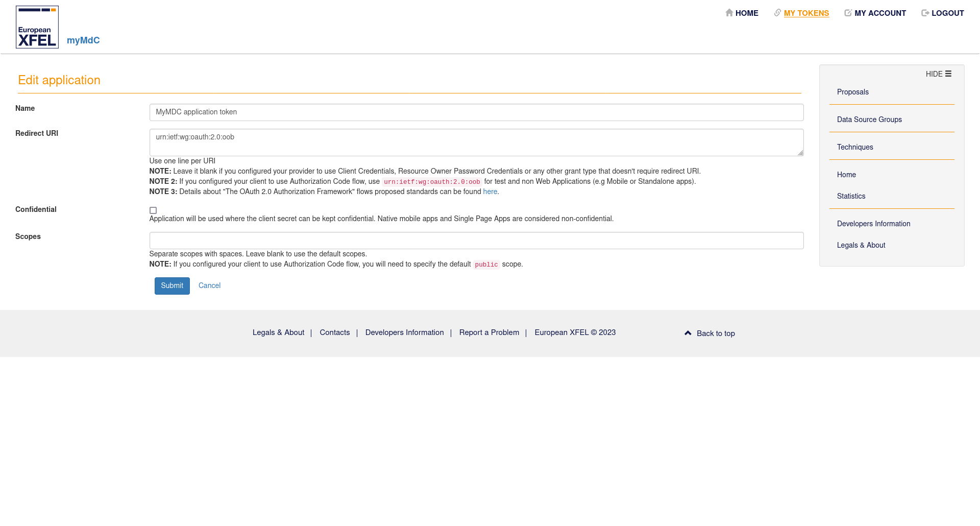Click the home icon in top navigation
980x526 pixels.
coord(729,13)
